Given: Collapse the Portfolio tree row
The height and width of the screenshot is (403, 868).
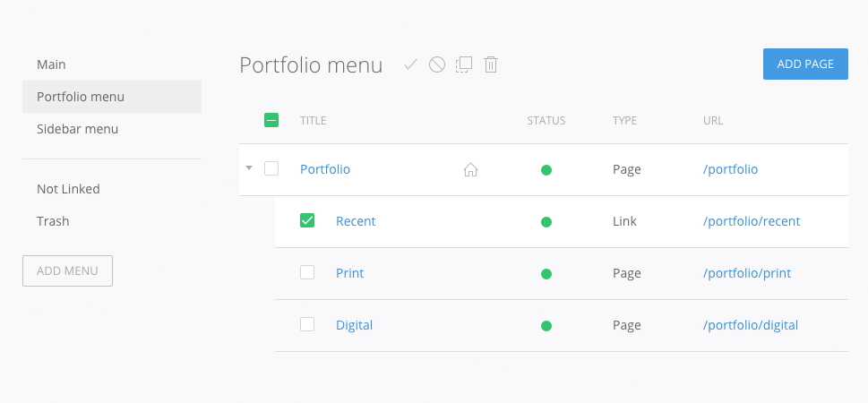Looking at the screenshot, I should (249, 168).
